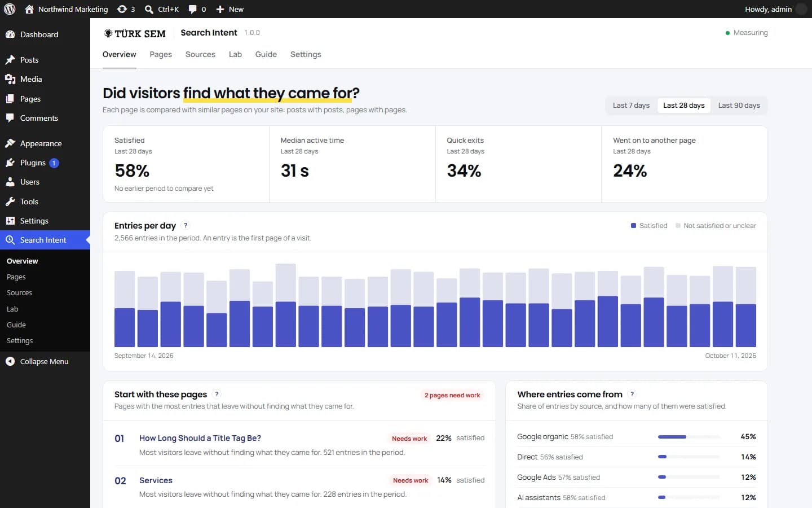Screen dimensions: 812x508
Task: Open help tooltip for Entries per day
Action: click(186, 225)
